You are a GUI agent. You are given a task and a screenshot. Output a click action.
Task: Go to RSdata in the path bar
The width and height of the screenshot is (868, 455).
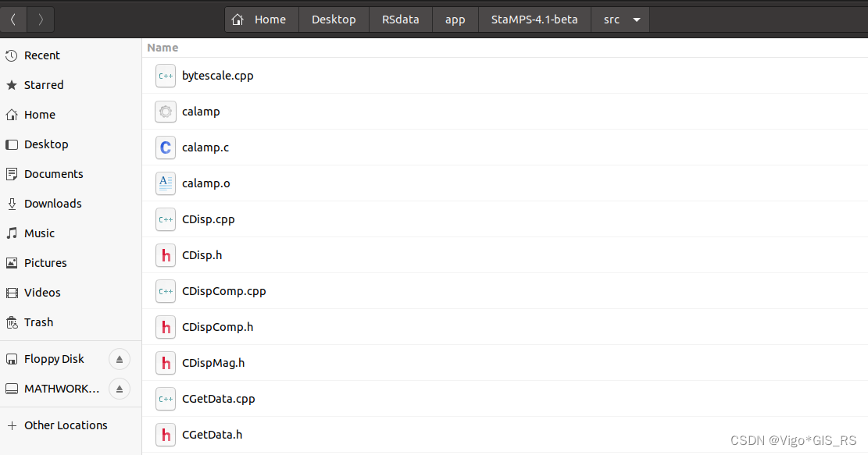point(400,20)
